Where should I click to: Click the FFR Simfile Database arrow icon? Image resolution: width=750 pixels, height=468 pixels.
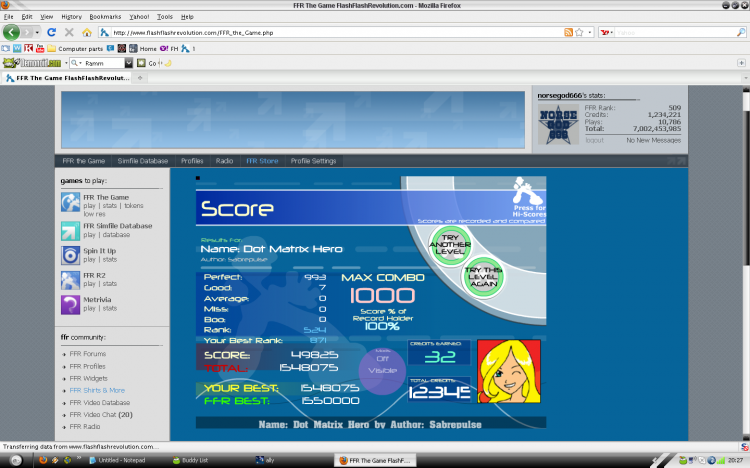(70, 231)
